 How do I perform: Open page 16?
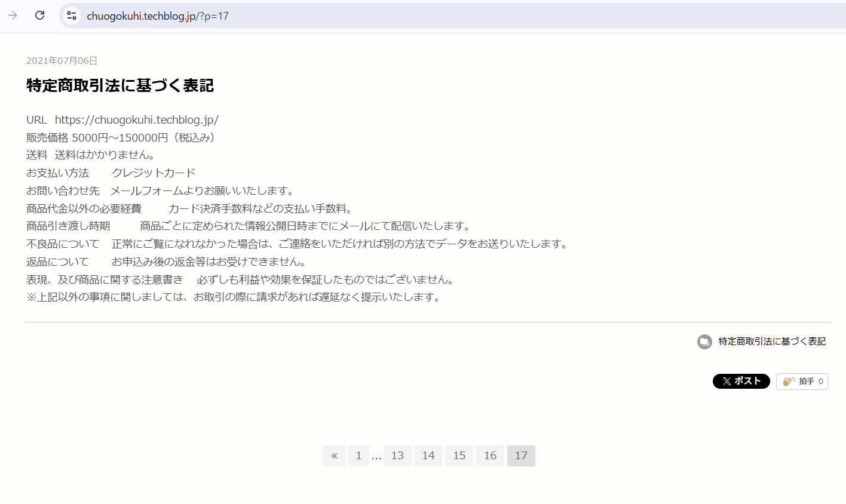490,456
